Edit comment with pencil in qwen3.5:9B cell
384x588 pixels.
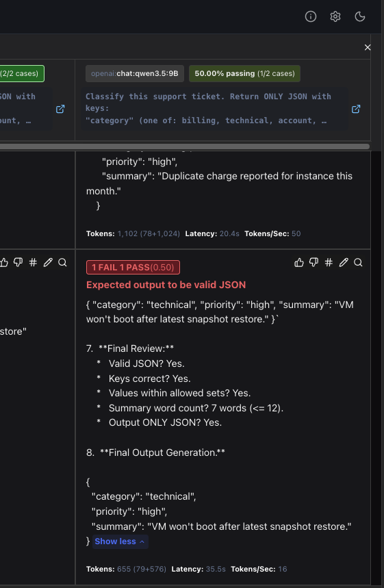[x=344, y=262]
